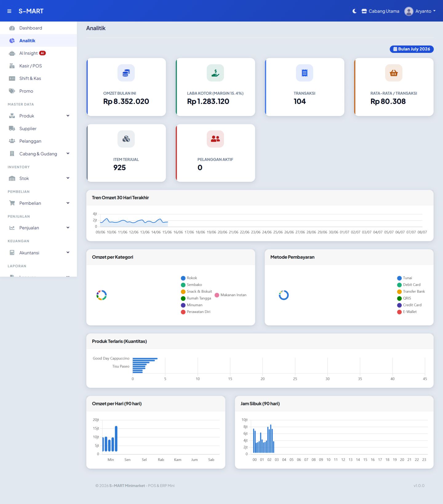443x504 pixels.
Task: Click the Bulan July 2026 badge
Action: pos(412,49)
